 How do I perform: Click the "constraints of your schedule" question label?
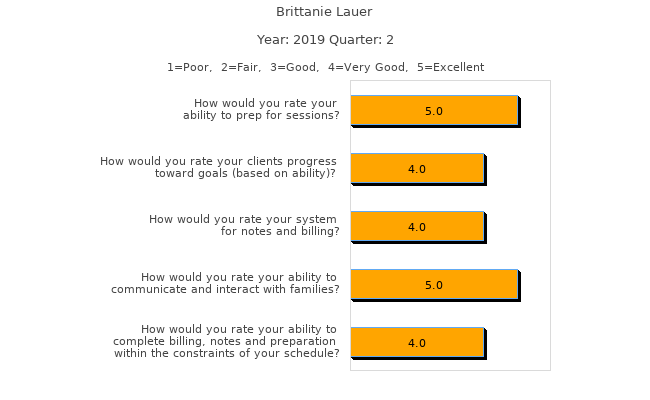227,341
